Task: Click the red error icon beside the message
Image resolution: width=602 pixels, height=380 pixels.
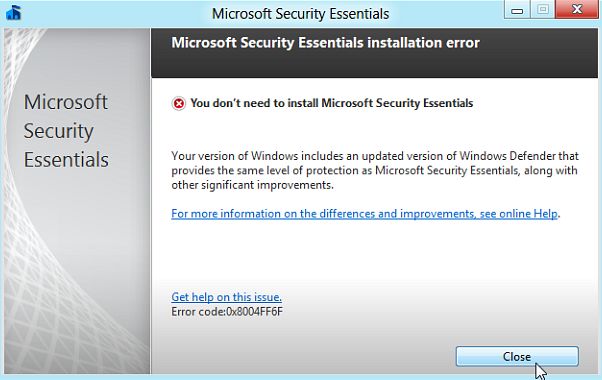Action: coord(179,103)
